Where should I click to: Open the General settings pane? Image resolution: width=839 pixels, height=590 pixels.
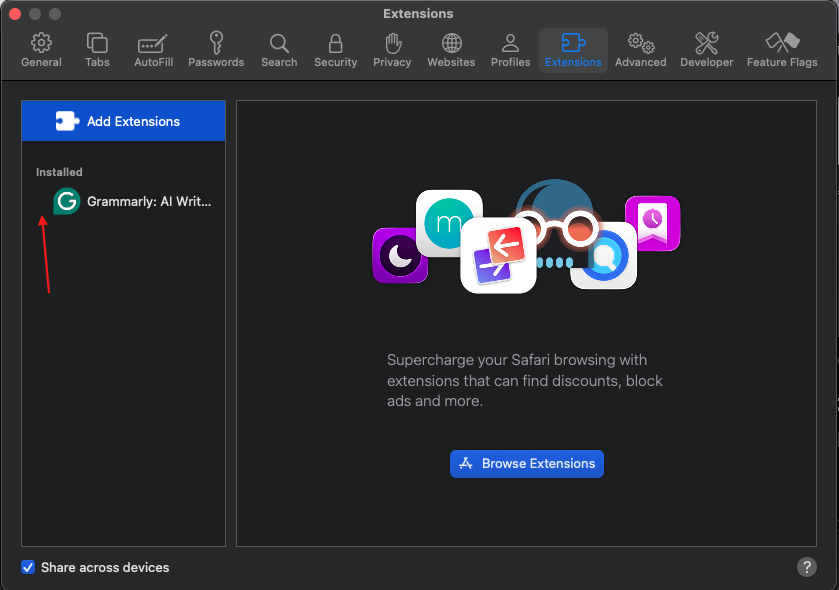[41, 50]
